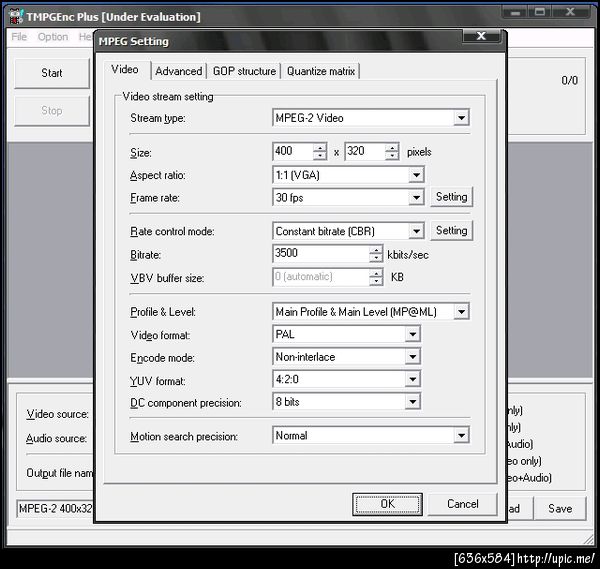This screenshot has height=569, width=600.
Task: Open the GOP structure tab
Action: [244, 71]
